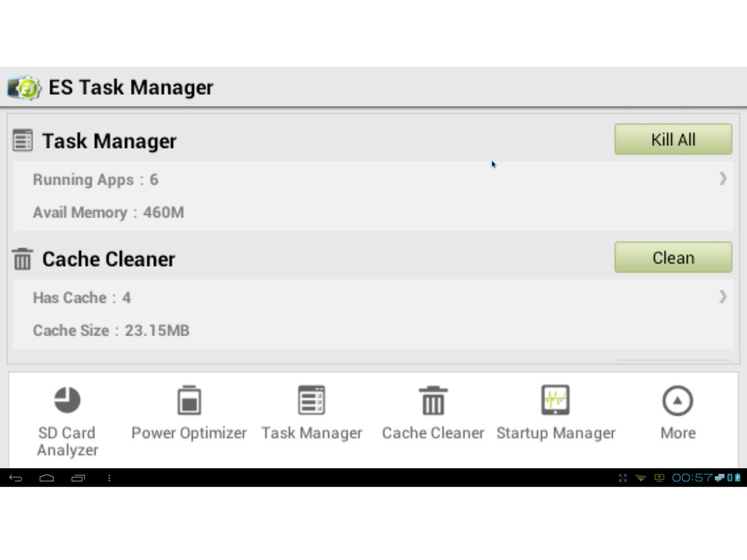Switch to Cache Cleaner tab next to Startup Manager
Image resolution: width=747 pixels, height=560 pixels.
tap(433, 413)
